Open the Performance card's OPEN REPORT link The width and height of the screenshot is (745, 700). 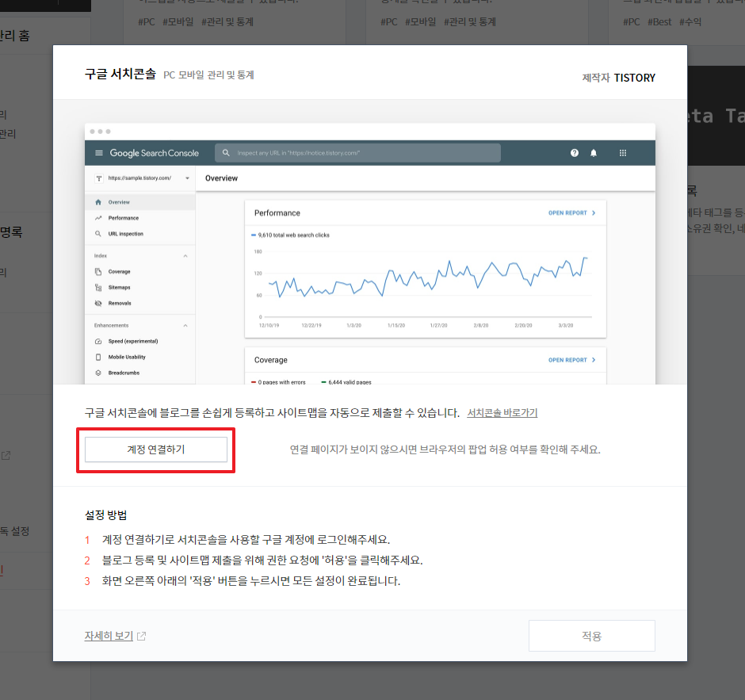pos(572,213)
